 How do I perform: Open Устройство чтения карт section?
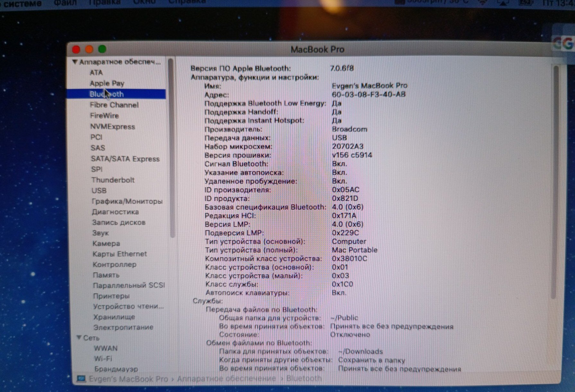pos(128,306)
